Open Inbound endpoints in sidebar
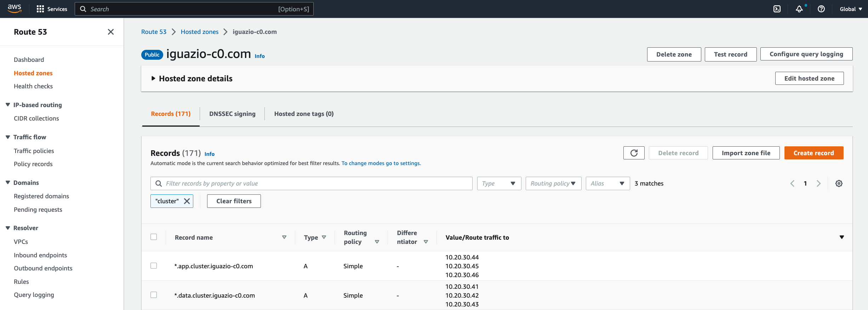 40,255
